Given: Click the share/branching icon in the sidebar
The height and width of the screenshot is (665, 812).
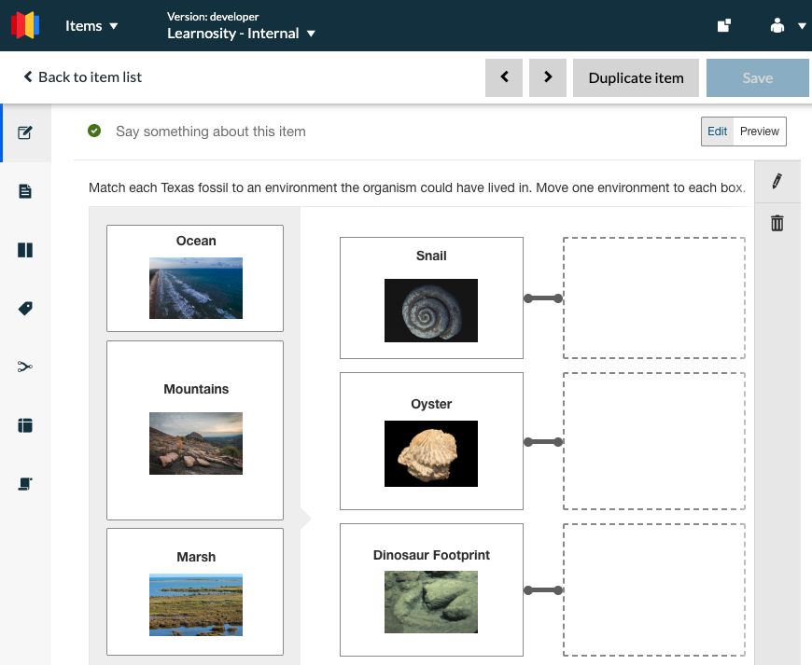Looking at the screenshot, I should coord(25,367).
